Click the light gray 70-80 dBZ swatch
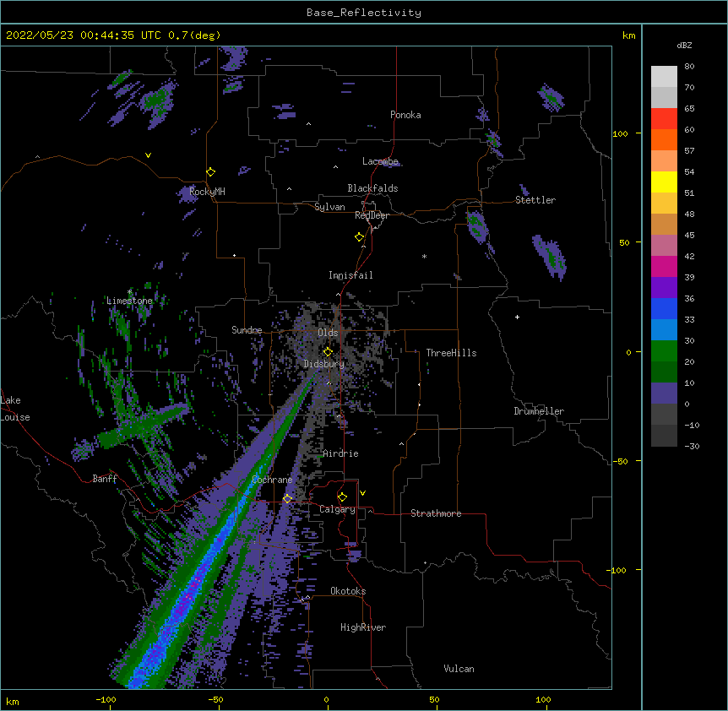Image resolution: width=728 pixels, height=711 pixels. coord(664,77)
